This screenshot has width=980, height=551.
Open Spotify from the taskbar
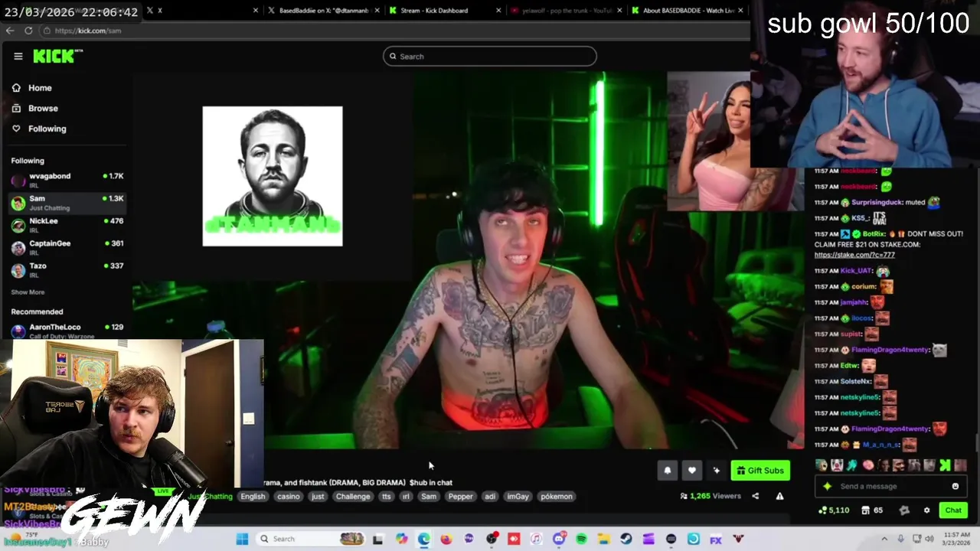tap(581, 539)
